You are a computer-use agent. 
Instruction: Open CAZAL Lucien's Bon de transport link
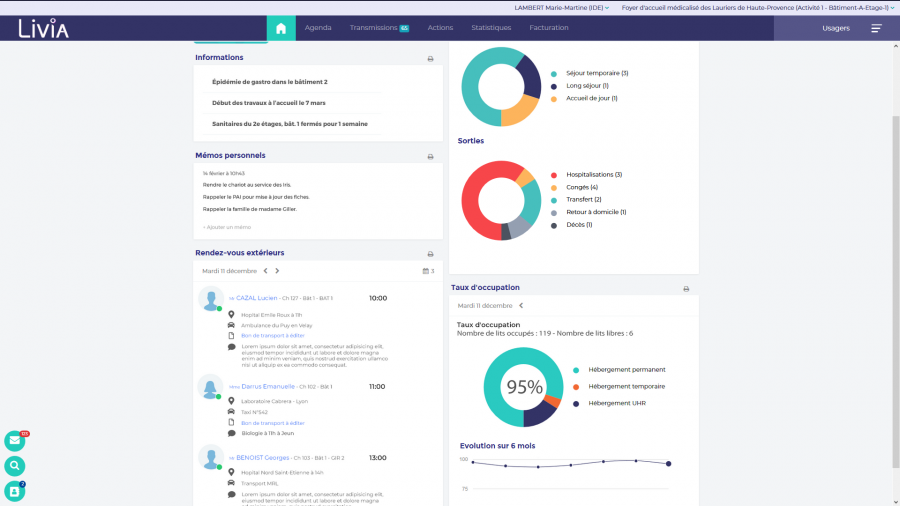click(272, 335)
